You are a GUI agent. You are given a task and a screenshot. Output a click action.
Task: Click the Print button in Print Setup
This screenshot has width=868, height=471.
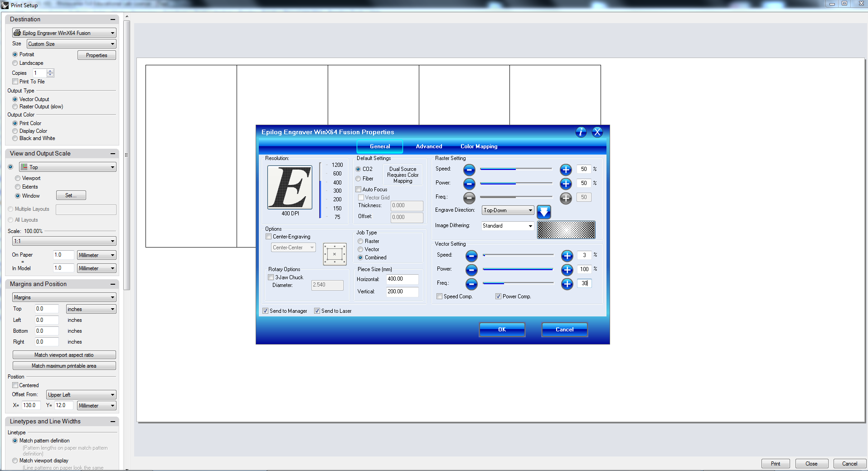776,464
